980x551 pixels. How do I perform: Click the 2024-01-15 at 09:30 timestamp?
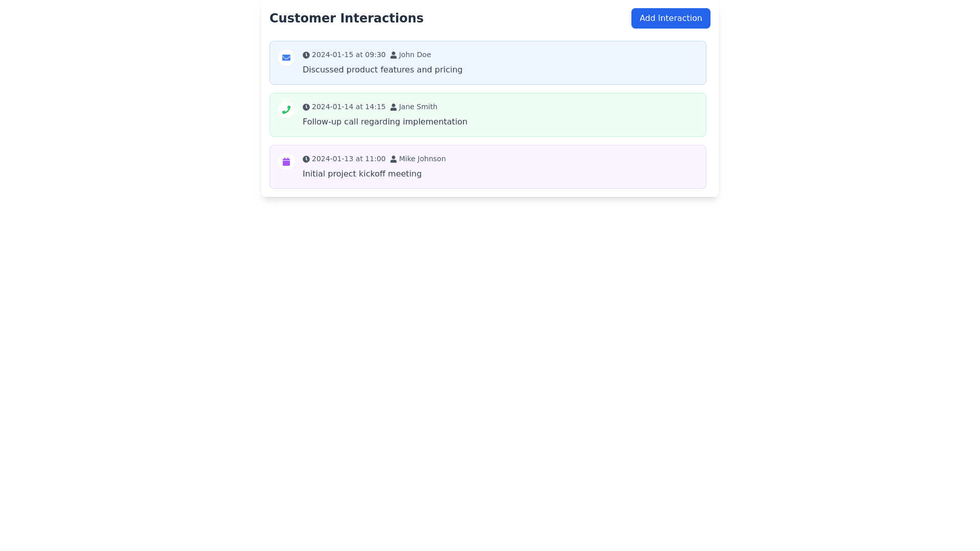point(349,55)
